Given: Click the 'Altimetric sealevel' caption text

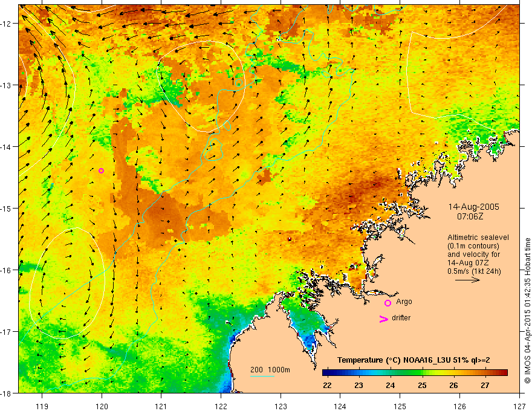Looking at the screenshot, I should pyautogui.click(x=478, y=238).
